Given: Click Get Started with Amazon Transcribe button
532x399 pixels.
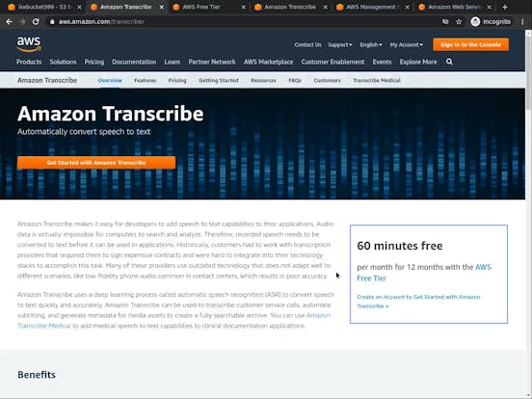Looking at the screenshot, I should point(96,163).
